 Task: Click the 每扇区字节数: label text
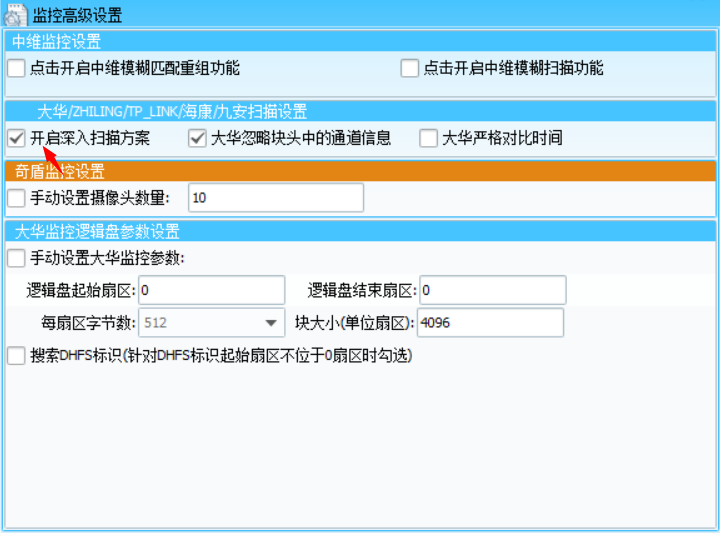[x=89, y=323]
